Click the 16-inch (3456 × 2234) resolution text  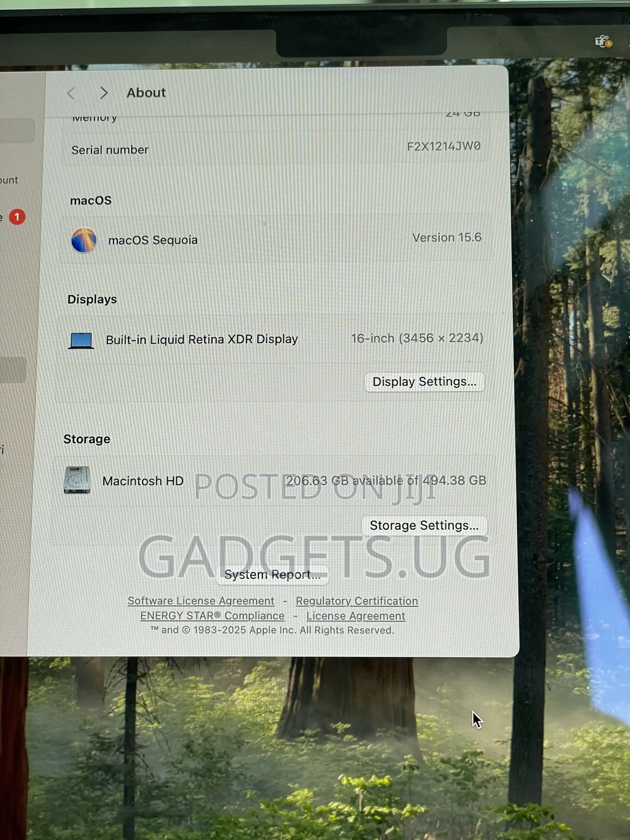[x=417, y=338]
